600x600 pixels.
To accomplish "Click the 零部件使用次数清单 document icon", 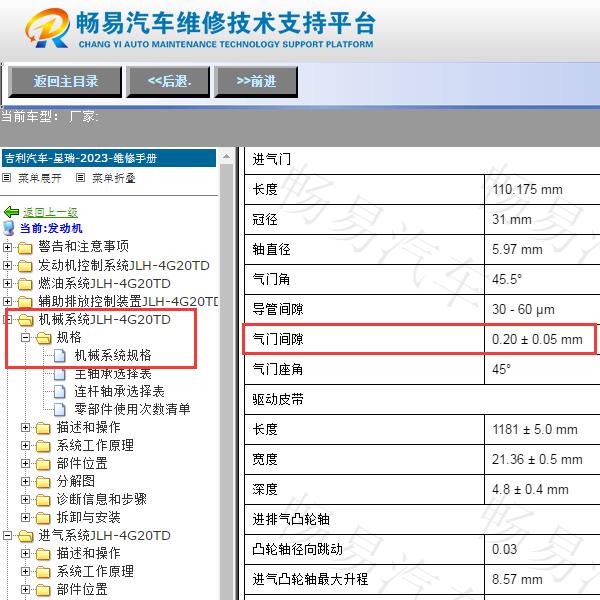I will 59,409.
